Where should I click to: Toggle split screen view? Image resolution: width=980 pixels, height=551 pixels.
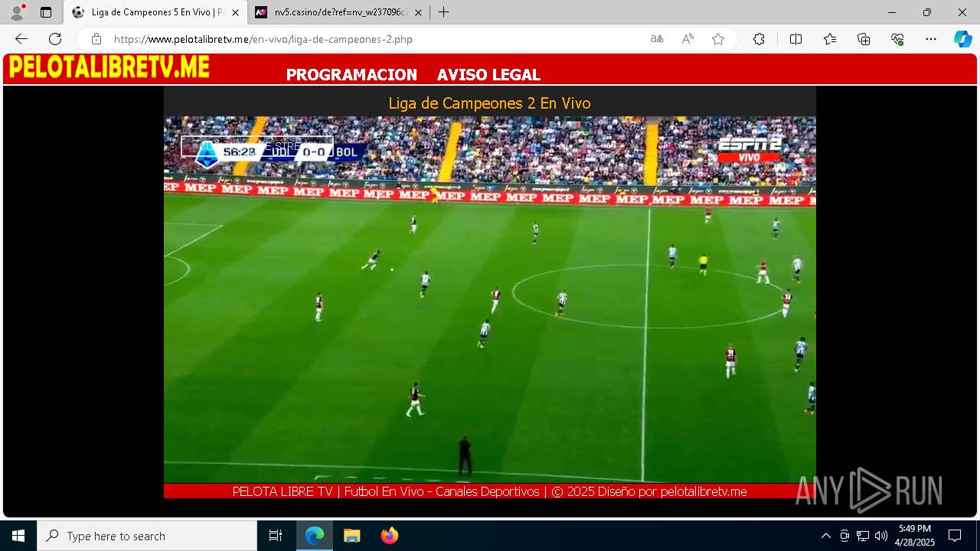coord(795,39)
